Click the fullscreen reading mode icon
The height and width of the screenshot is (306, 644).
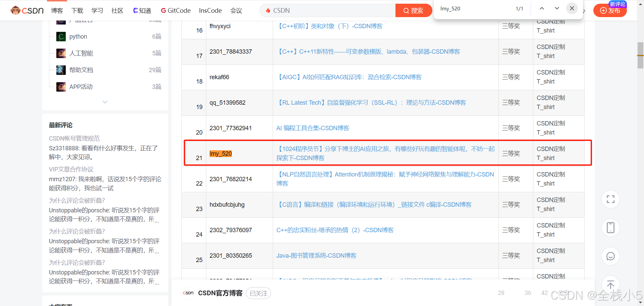point(610,199)
